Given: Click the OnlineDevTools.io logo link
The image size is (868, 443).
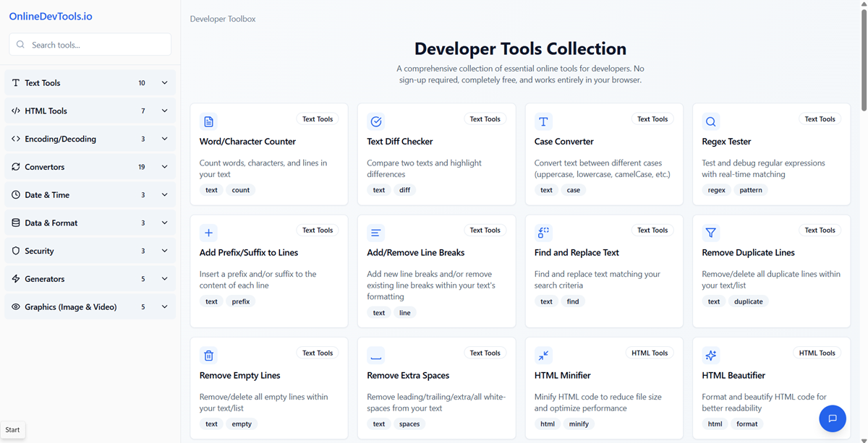Looking at the screenshot, I should pos(50,15).
